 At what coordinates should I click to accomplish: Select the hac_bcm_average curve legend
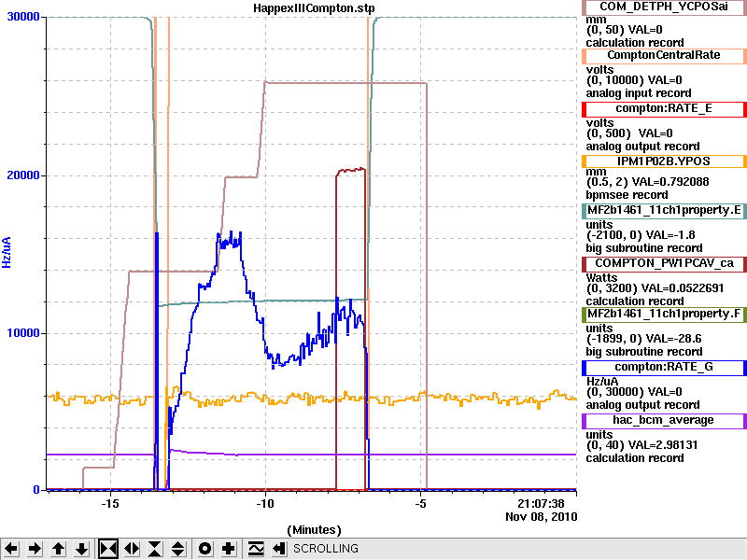664,421
